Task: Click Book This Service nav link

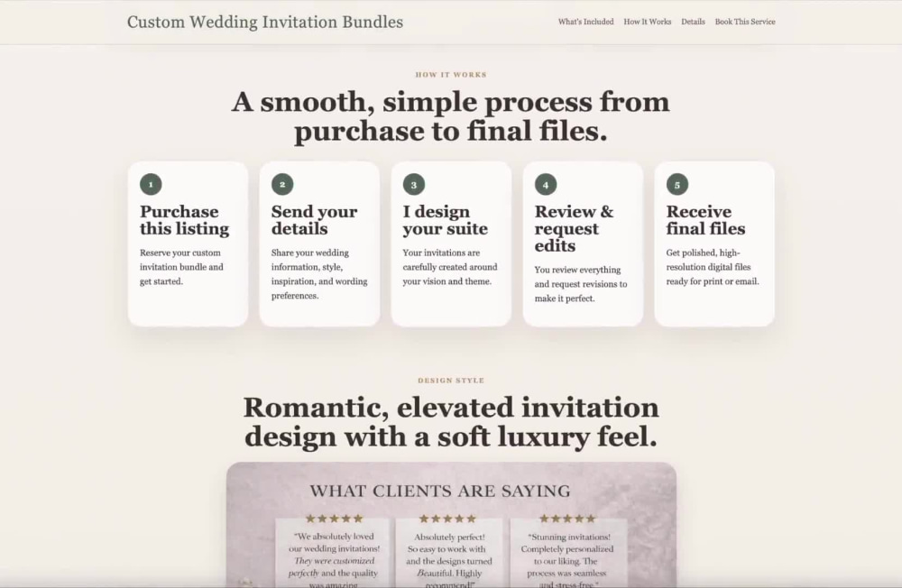Action: [x=745, y=22]
